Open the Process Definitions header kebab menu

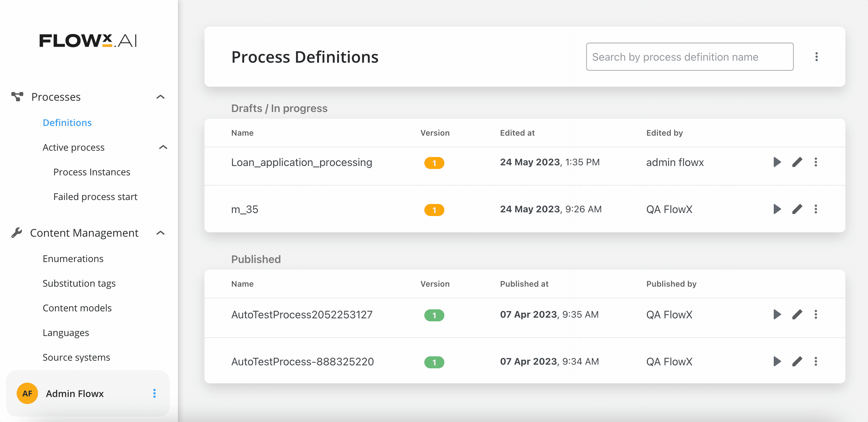(816, 57)
